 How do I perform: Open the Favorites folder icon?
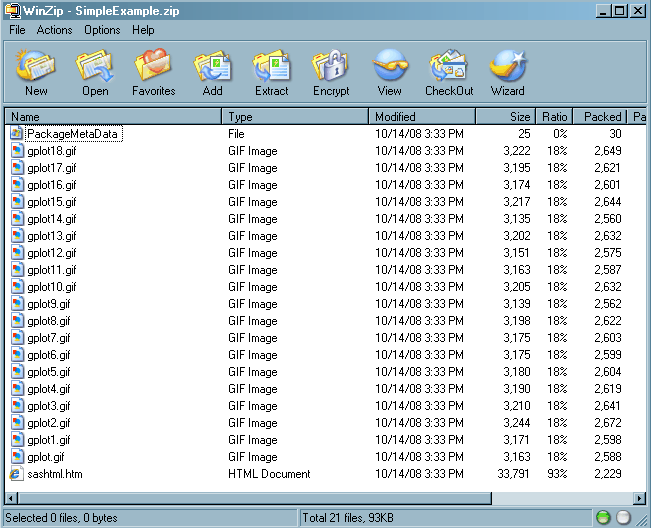(x=153, y=65)
